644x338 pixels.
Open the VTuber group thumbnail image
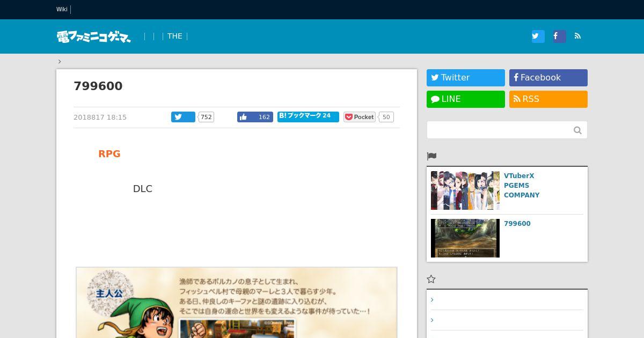tap(465, 190)
